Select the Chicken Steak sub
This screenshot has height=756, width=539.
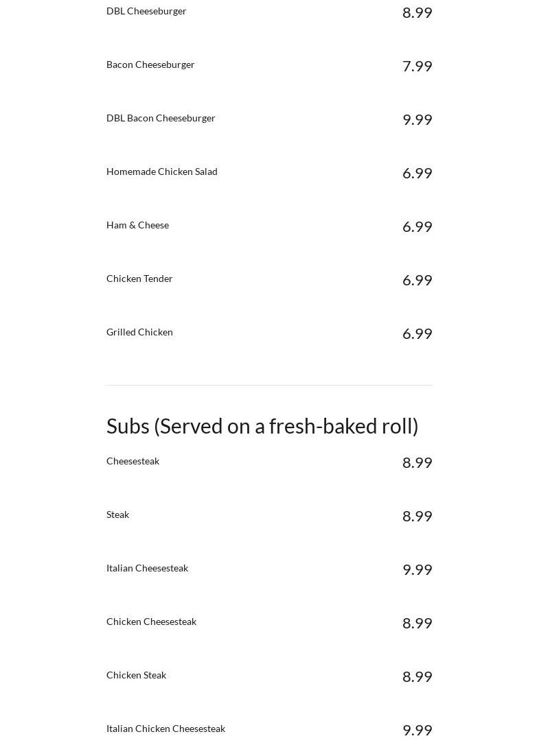[136, 675]
